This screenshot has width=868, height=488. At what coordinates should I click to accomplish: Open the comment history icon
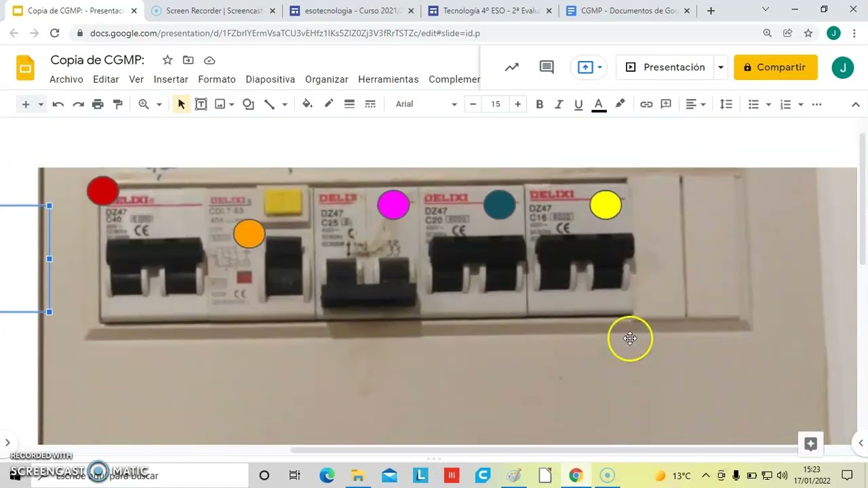coord(547,67)
